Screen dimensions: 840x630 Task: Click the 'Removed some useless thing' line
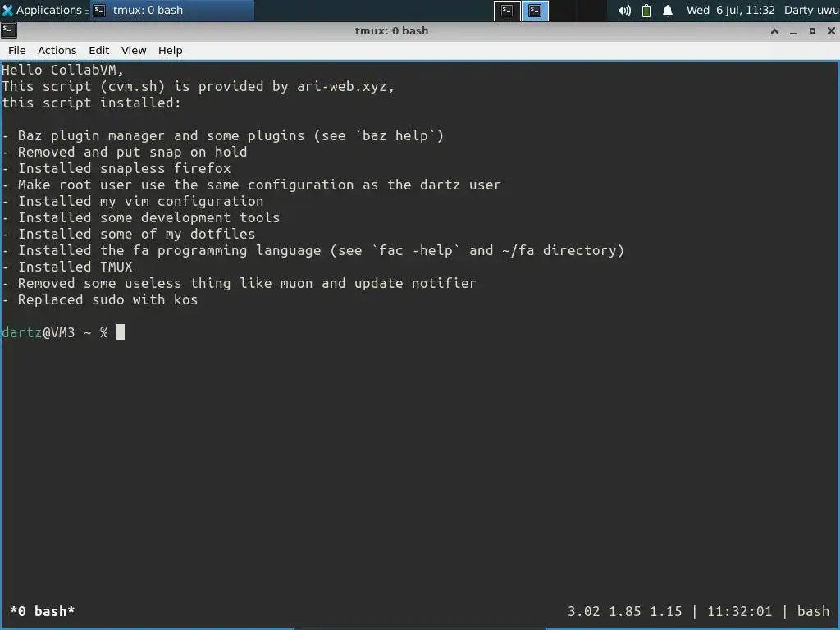pos(239,283)
